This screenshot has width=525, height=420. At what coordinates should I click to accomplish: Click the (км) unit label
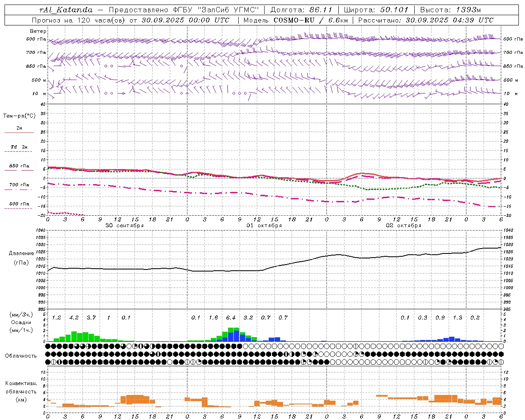click(21, 399)
